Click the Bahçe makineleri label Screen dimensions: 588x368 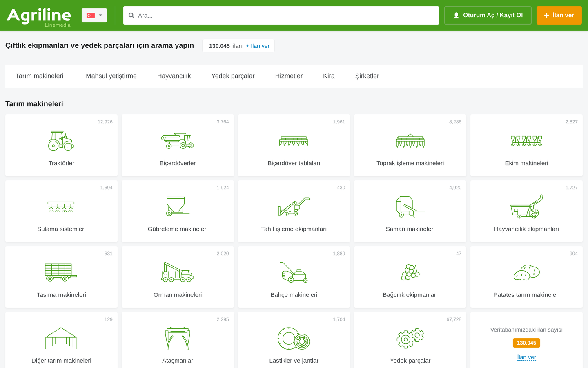pyautogui.click(x=294, y=295)
